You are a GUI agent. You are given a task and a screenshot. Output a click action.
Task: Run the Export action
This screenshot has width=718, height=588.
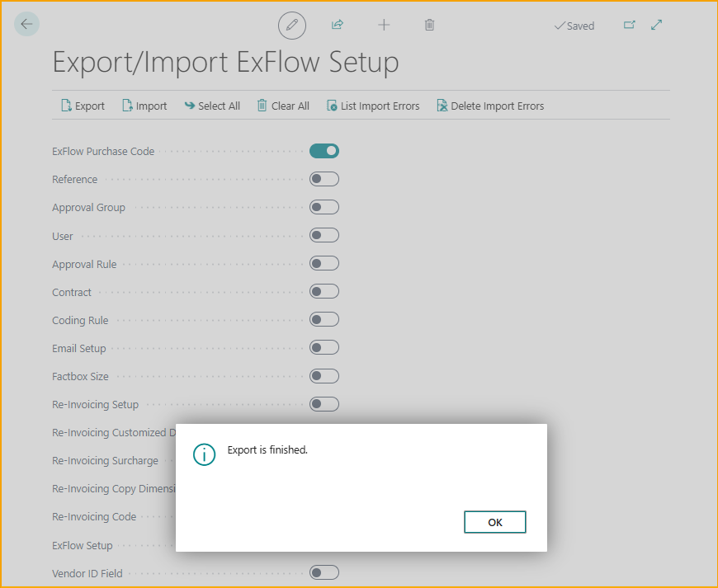(x=82, y=106)
